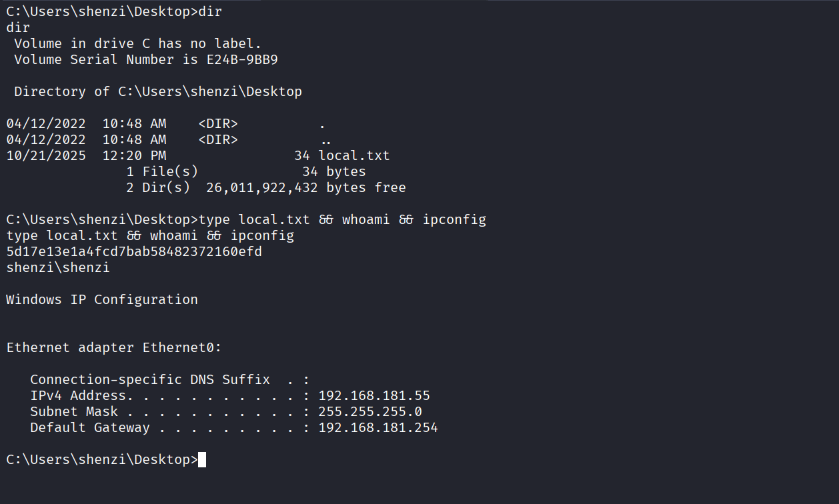Click the 'Volume in drive C has no label' line

[137, 43]
